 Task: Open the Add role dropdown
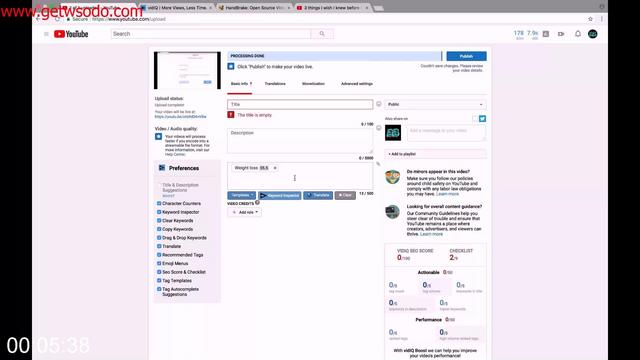pos(244,212)
